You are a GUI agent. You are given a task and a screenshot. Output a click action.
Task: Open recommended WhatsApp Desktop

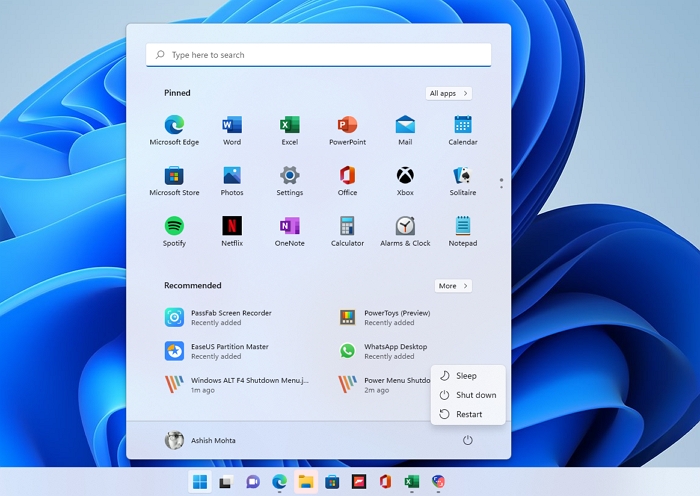pyautogui.click(x=384, y=351)
